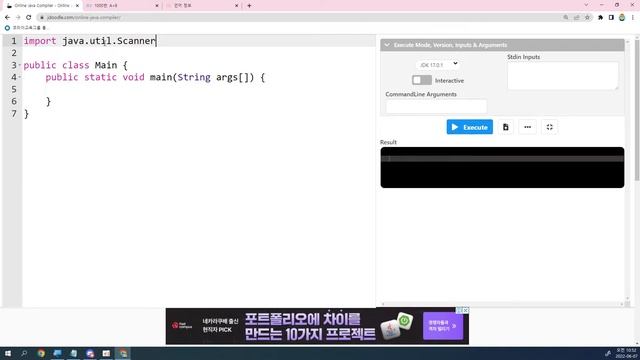The image size is (640, 360).
Task: Click the Korean portfolio ad banner
Action: pyautogui.click(x=317, y=326)
